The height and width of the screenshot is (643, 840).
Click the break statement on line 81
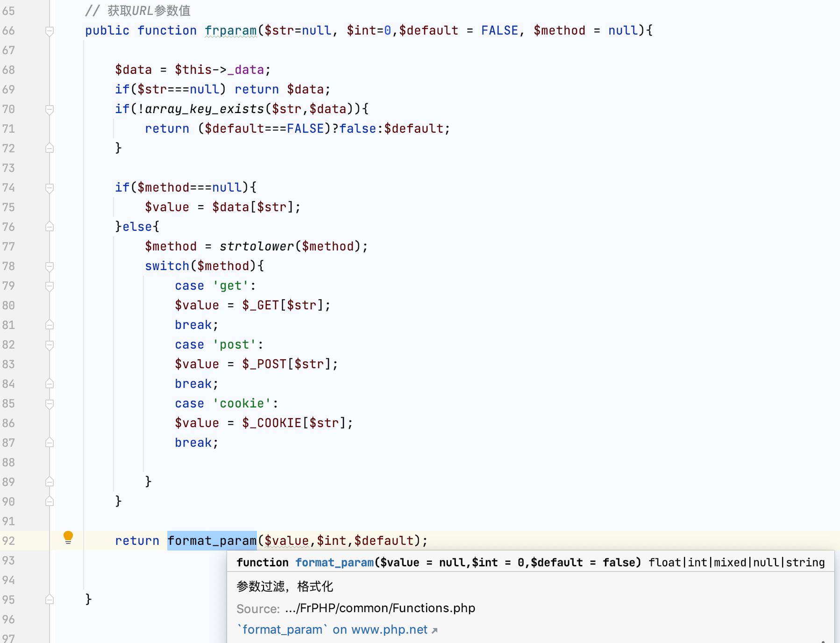pyautogui.click(x=193, y=325)
